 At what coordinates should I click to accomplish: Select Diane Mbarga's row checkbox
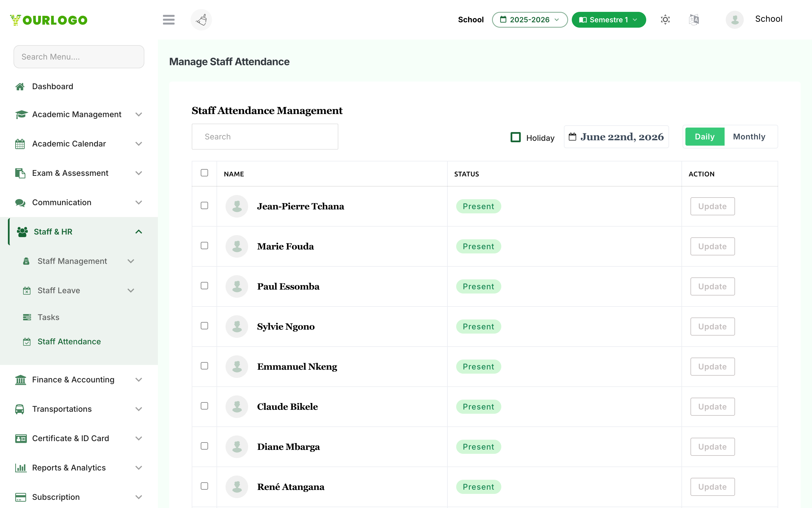(204, 446)
